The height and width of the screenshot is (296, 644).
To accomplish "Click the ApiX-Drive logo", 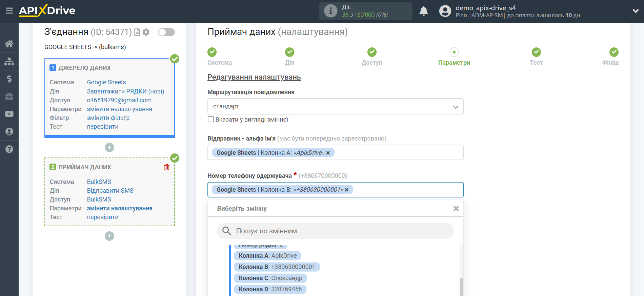I will 47,10.
